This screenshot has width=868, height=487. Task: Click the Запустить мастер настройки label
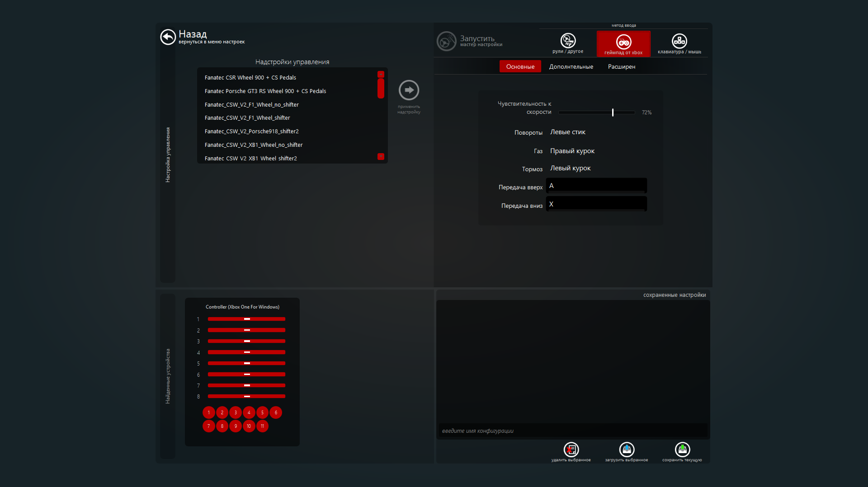481,41
